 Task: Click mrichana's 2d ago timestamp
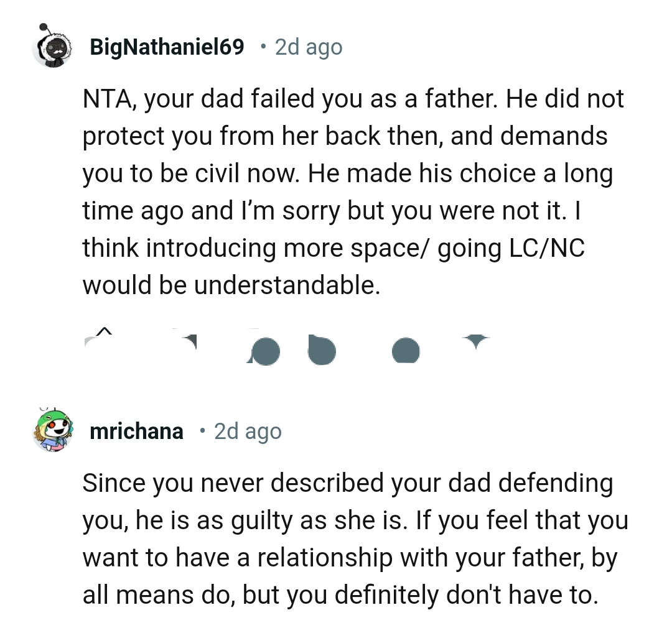(248, 431)
